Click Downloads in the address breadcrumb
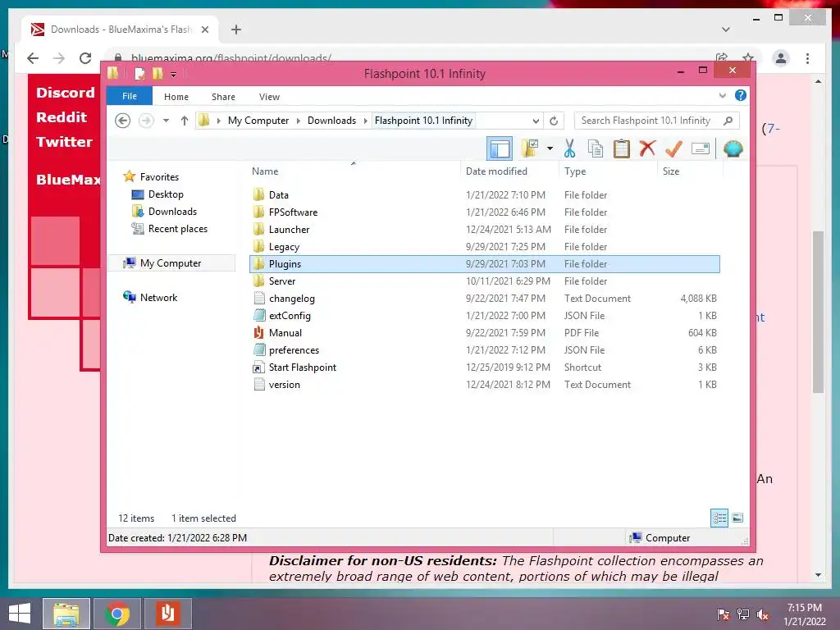This screenshot has width=840, height=630. click(331, 121)
